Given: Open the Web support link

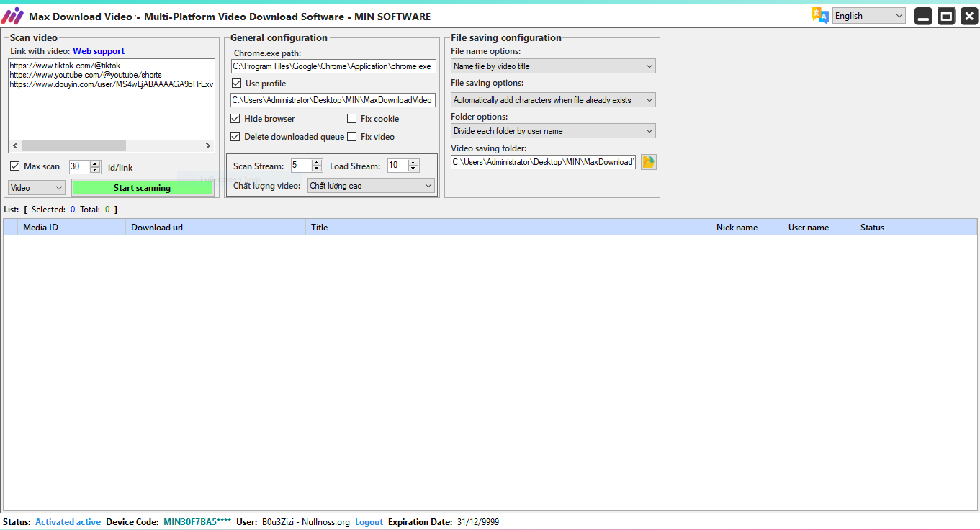Looking at the screenshot, I should coord(99,51).
